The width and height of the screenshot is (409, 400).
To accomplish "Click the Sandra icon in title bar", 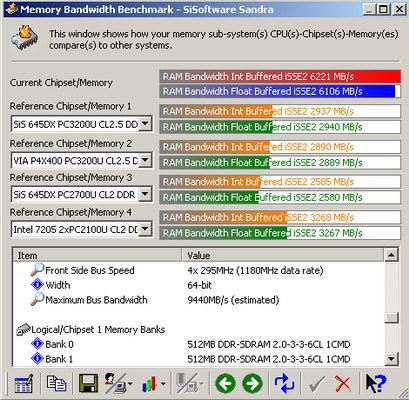I will click(x=12, y=9).
